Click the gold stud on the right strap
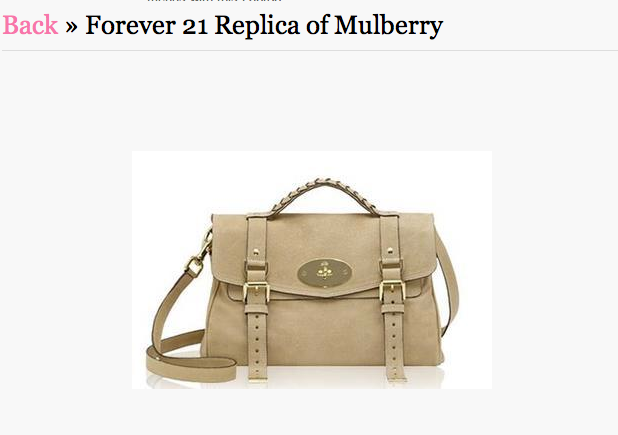Viewport: 618px width, 435px height. [390, 250]
